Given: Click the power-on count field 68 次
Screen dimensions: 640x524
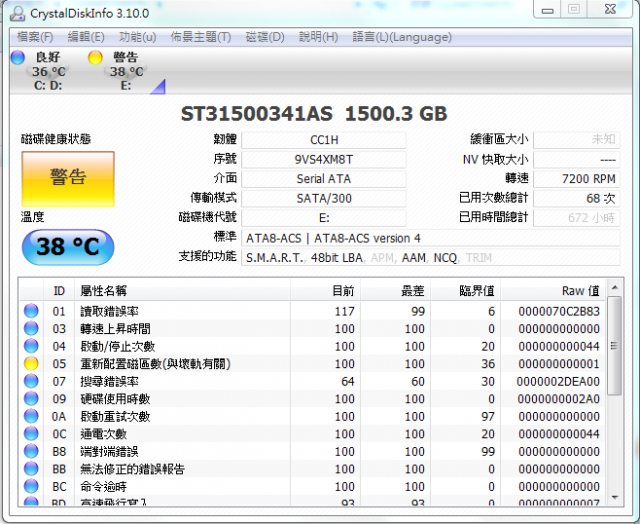Looking at the screenshot, I should 577,198.
